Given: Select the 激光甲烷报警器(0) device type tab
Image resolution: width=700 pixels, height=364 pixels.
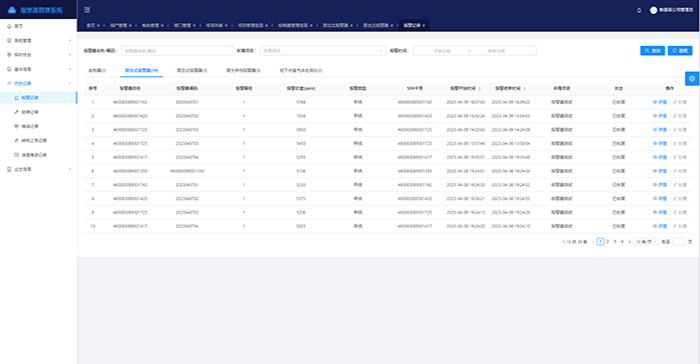Looking at the screenshot, I should point(243,71).
